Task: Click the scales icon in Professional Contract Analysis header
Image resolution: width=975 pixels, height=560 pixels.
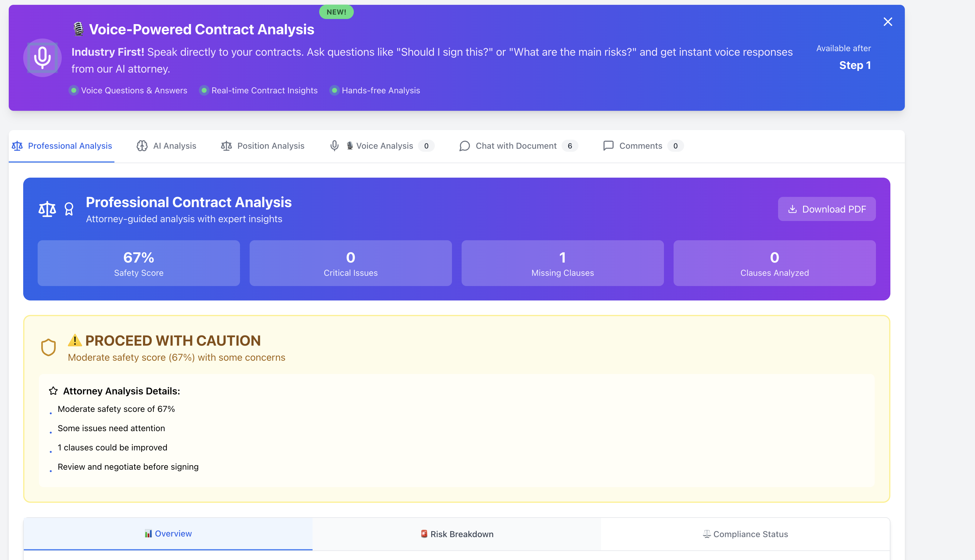Action: (47, 209)
